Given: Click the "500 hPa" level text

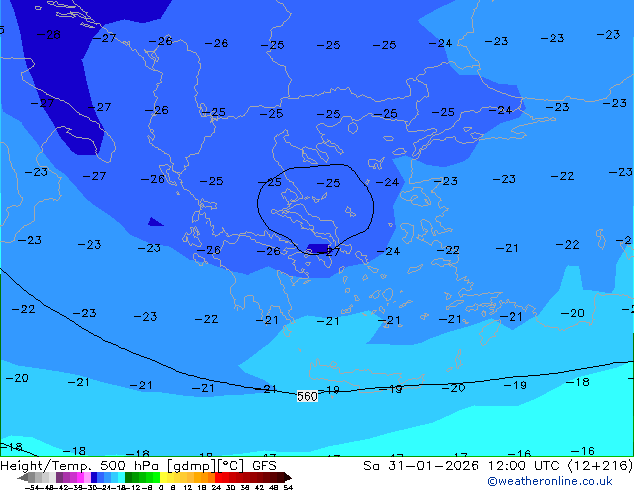Looking at the screenshot, I should (130, 466).
